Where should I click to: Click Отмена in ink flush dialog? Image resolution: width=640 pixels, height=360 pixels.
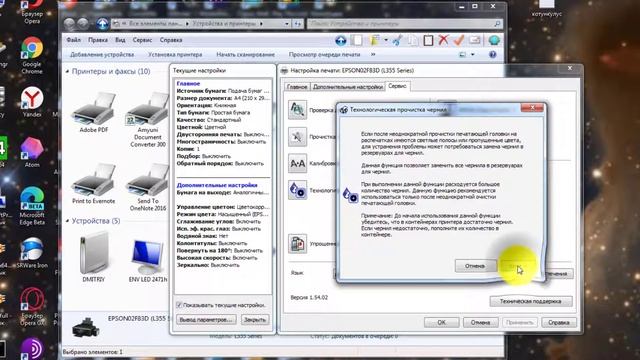(475, 266)
